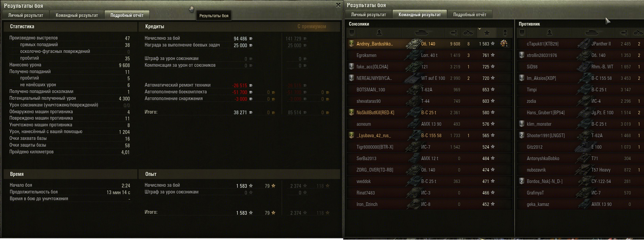Sort enemy team by damage gun icon
644x242 pixels.
click(624, 33)
